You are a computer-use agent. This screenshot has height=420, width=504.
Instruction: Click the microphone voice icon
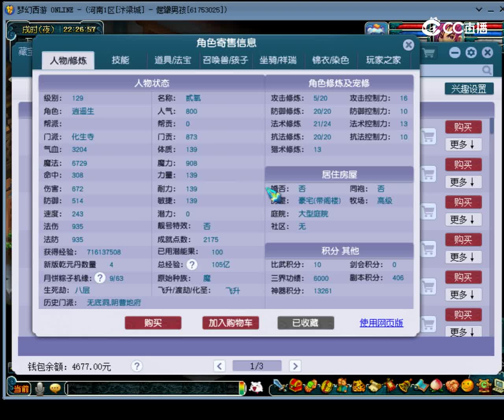[40, 389]
